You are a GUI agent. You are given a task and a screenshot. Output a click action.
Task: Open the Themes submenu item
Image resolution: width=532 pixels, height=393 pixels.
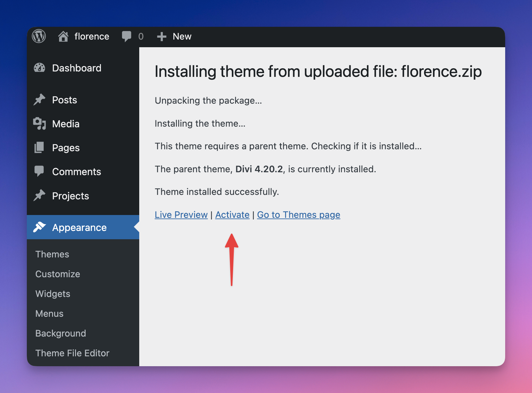click(52, 254)
